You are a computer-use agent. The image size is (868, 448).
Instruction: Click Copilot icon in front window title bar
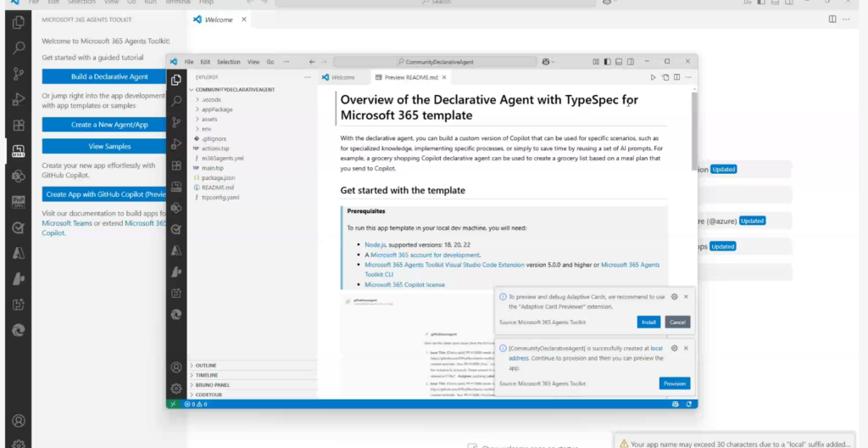tap(547, 62)
